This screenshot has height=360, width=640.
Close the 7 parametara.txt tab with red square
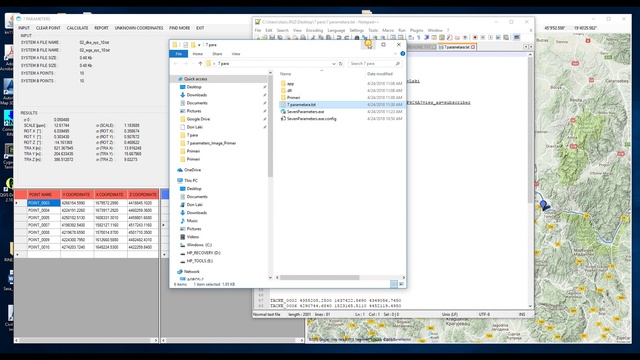(473, 47)
